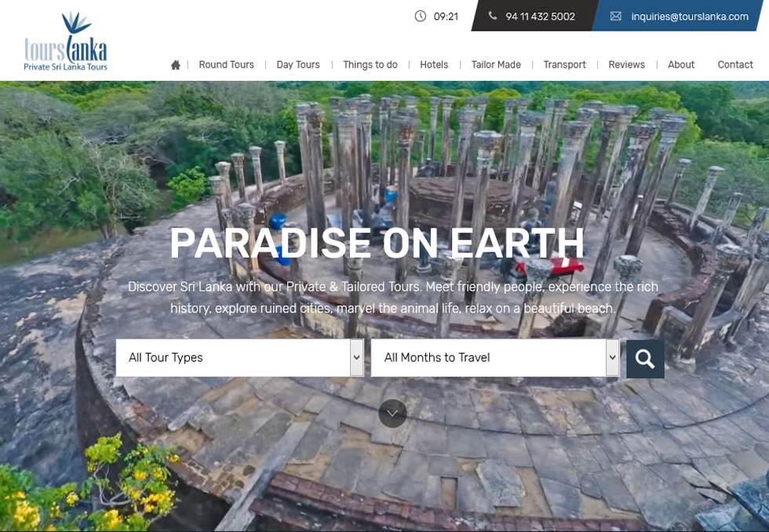Click the 09:21 time display

click(446, 16)
